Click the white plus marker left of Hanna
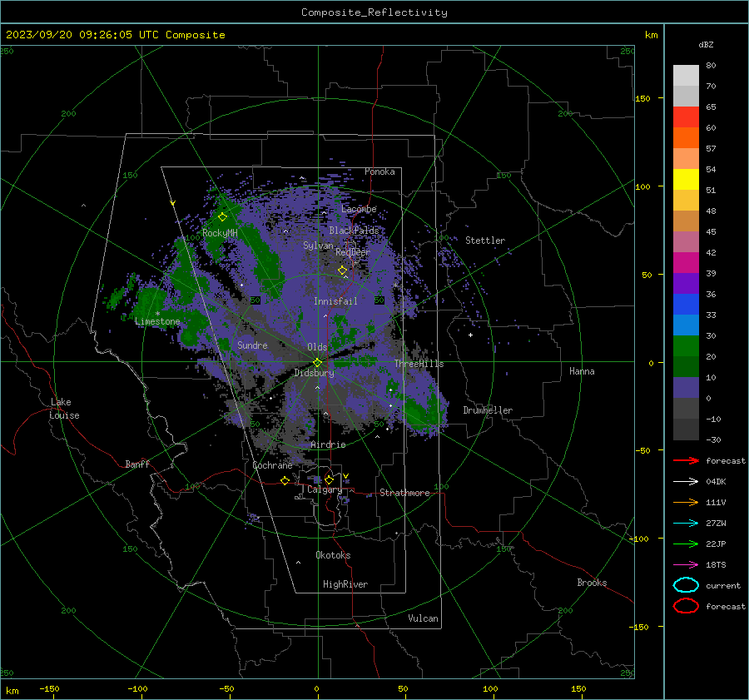Viewport: 749px width, 700px height. click(470, 335)
